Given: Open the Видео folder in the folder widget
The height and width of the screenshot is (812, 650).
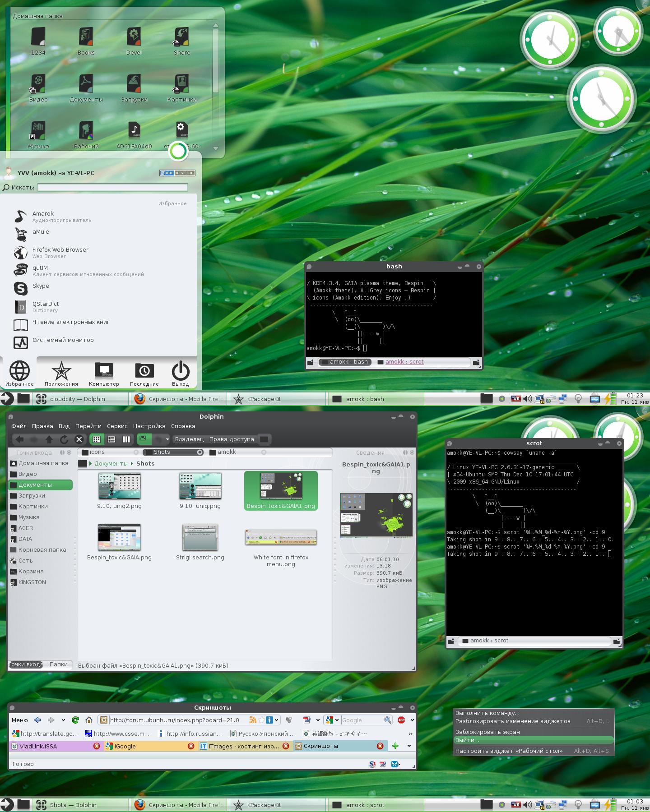Looking at the screenshot, I should 38,88.
